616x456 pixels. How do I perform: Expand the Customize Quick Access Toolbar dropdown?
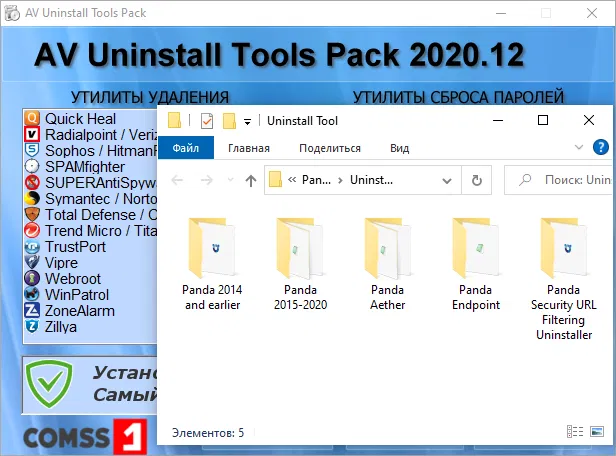click(248, 122)
